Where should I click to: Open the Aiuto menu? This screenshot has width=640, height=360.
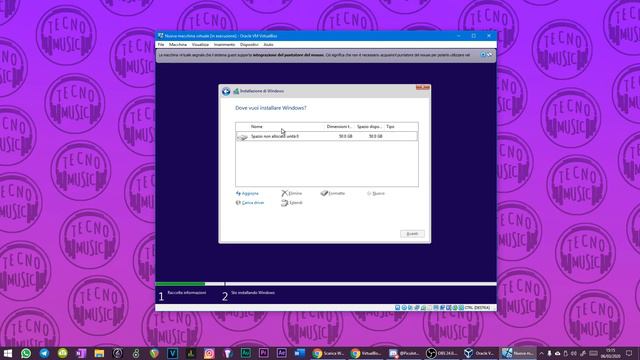click(x=268, y=44)
